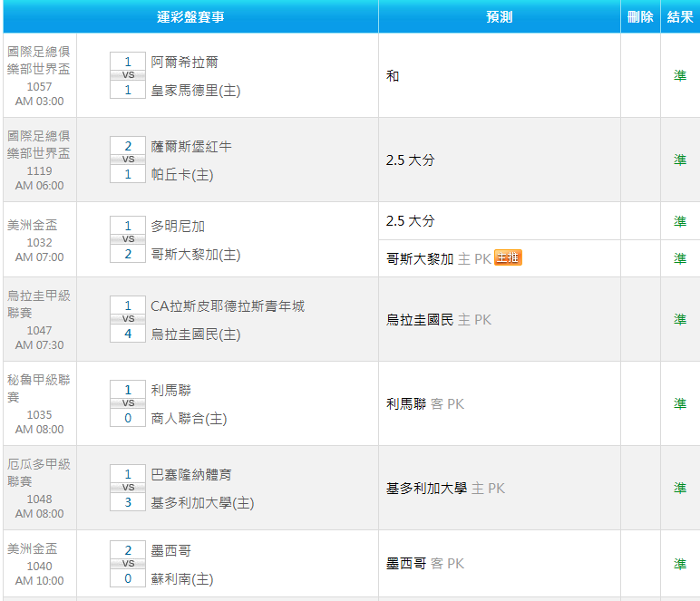Screen dimensions: 700x601
Task: Click 2.5 大分 prediction for match 1032
Action: [x=410, y=221]
